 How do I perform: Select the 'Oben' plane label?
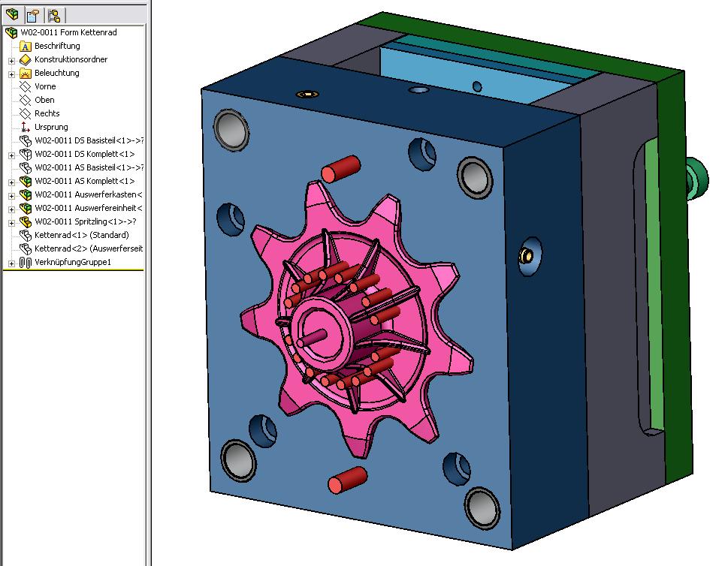[x=44, y=100]
